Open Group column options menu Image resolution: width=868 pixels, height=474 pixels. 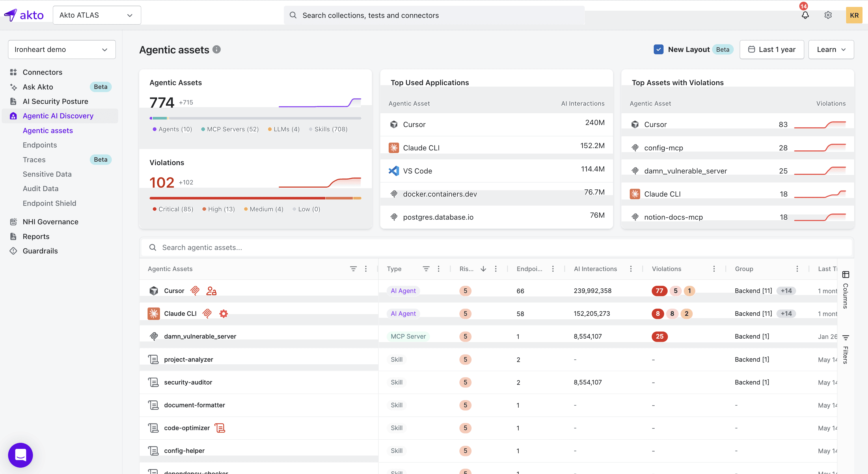(x=797, y=269)
